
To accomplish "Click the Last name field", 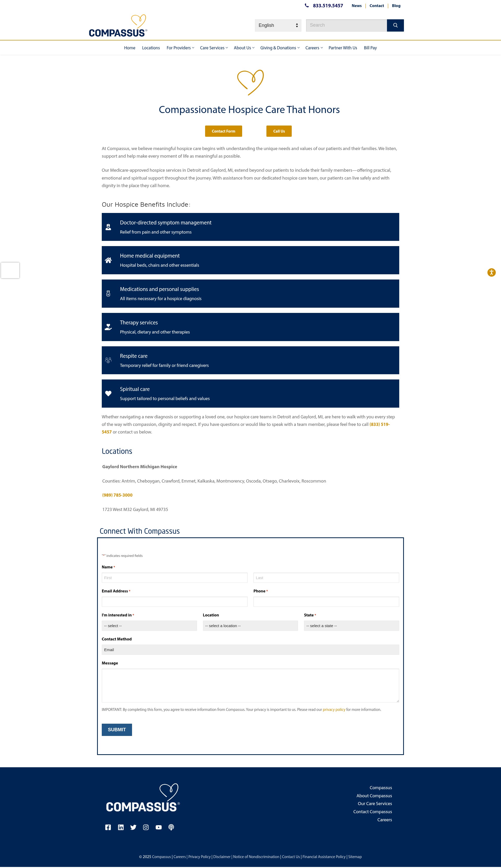I will [326, 578].
